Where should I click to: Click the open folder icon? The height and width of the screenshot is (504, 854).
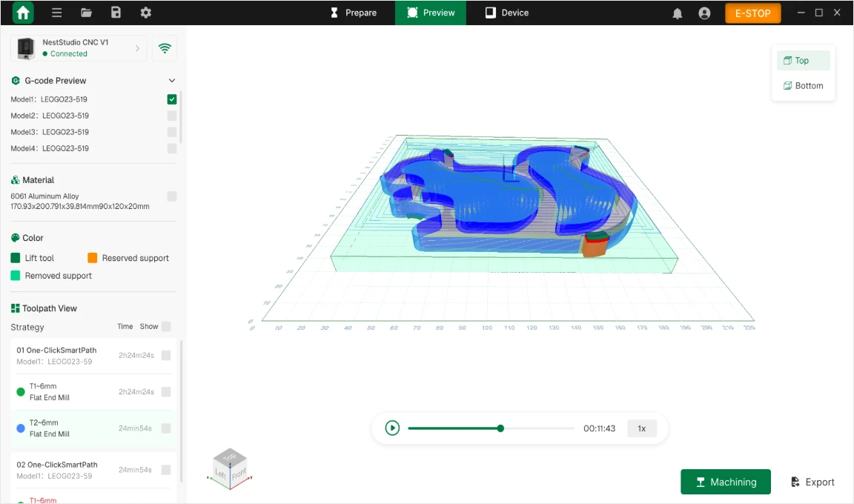point(86,13)
